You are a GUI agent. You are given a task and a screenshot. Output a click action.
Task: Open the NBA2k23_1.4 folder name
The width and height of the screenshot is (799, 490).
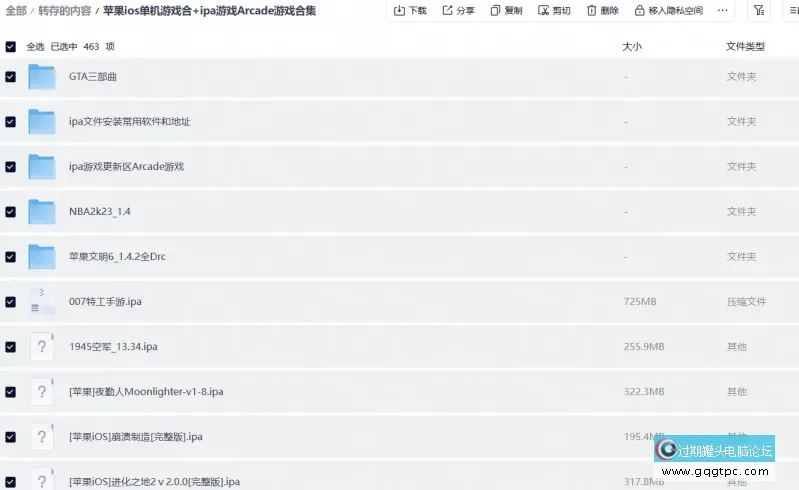pyautogui.click(x=100, y=211)
